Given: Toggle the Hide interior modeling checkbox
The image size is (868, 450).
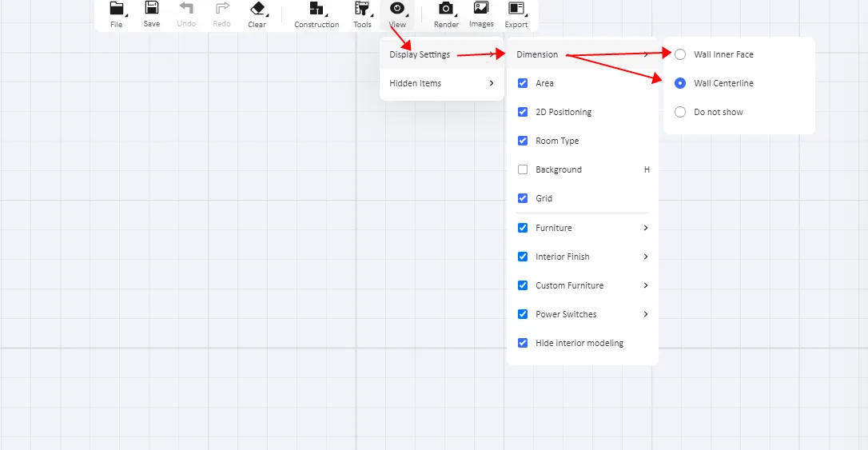Looking at the screenshot, I should pos(523,343).
